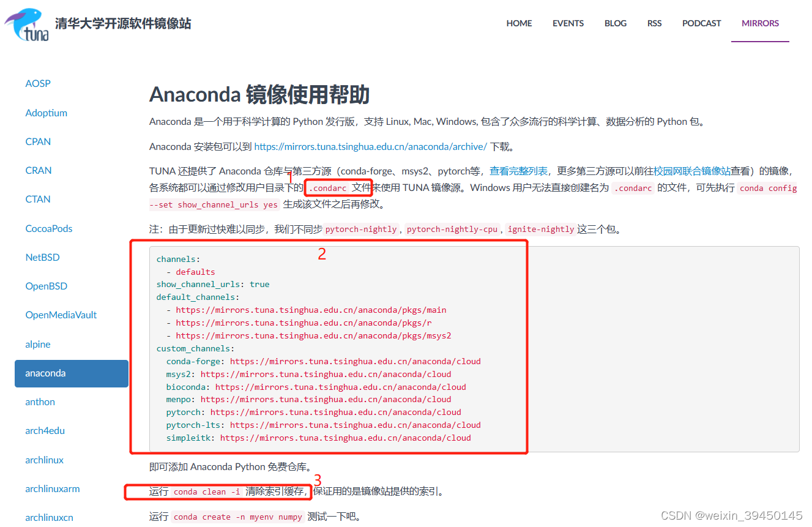Click the bioconda channel line
Screen dimensions: 812x527
coord(316,387)
